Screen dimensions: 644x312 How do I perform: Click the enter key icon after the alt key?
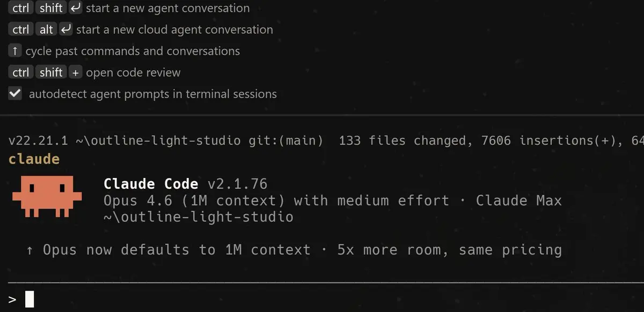(x=65, y=29)
